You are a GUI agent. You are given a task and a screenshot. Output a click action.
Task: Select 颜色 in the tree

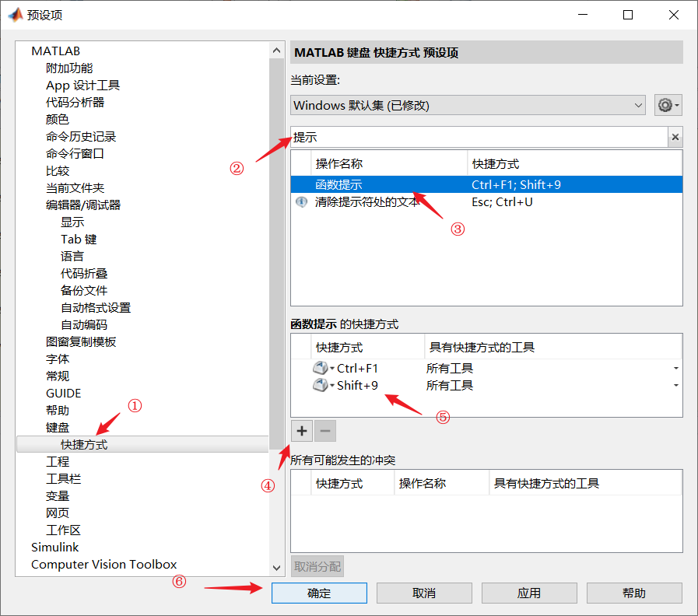click(58, 119)
